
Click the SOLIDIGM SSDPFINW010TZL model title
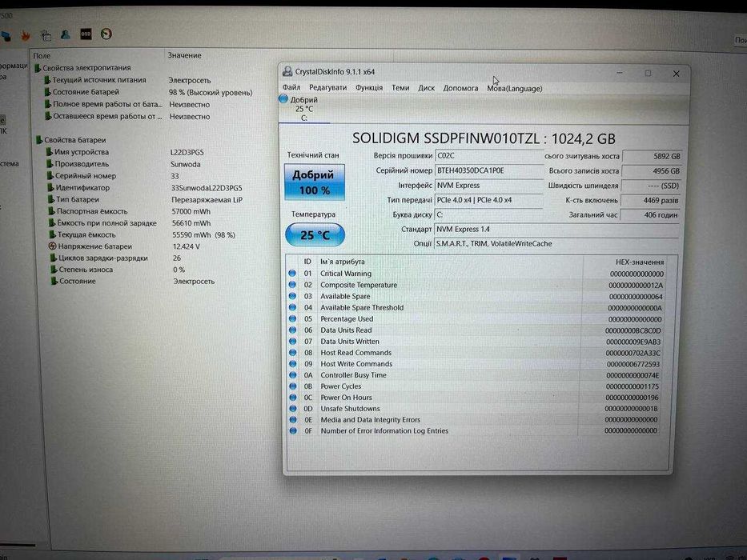[484, 138]
